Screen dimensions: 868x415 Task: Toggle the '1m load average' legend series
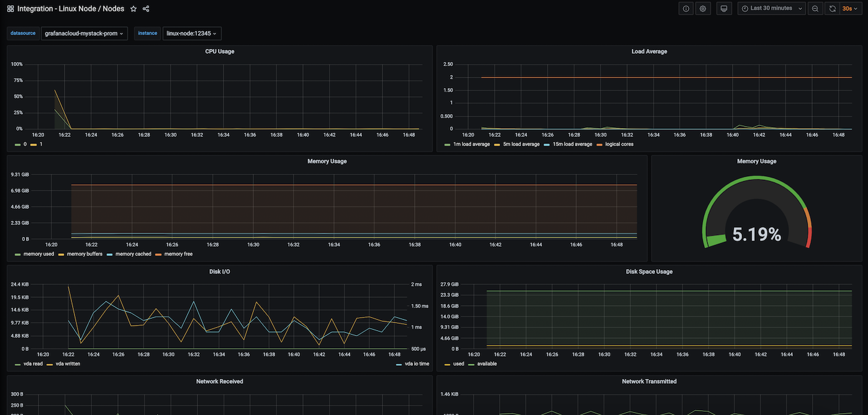point(471,145)
